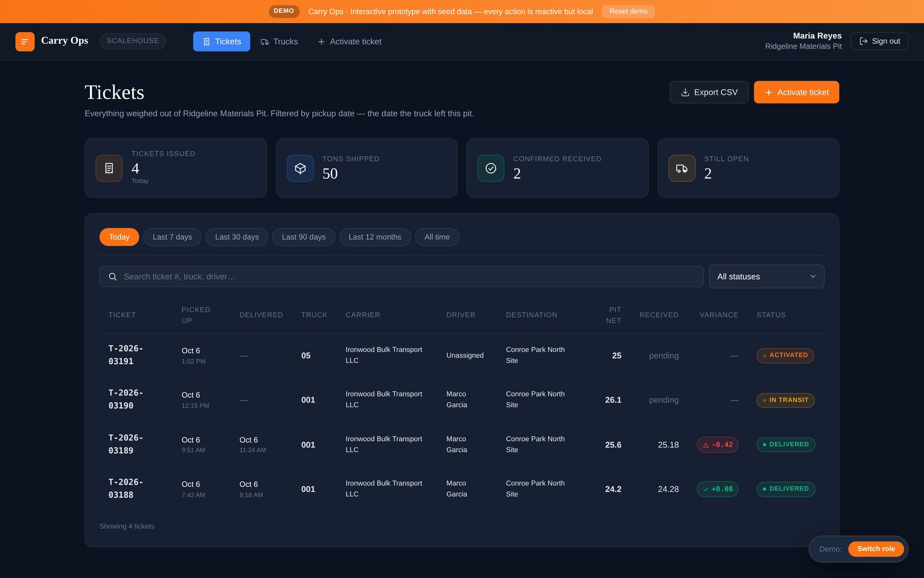Click the Unassigned driver cell
Viewport: 924px width, 578px height.
465,355
